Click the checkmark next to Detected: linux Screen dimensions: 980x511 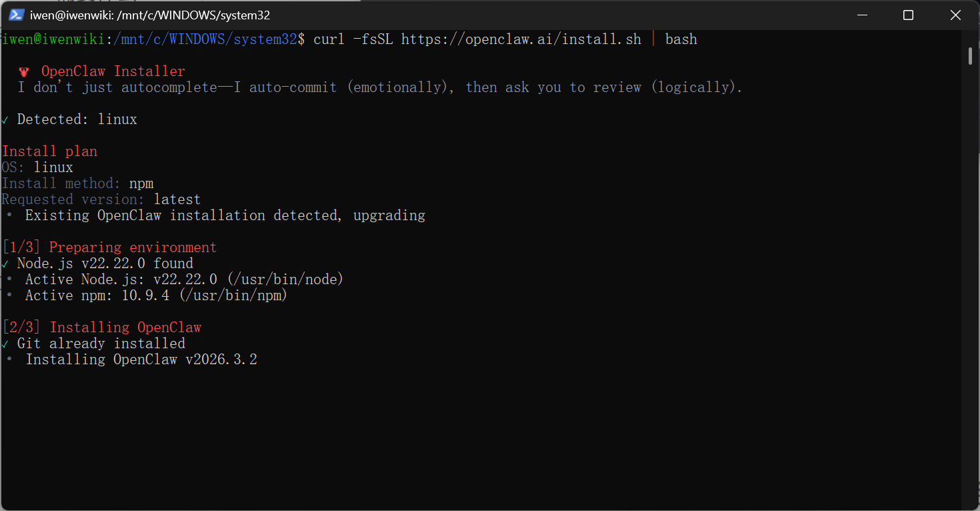pyautogui.click(x=5, y=120)
